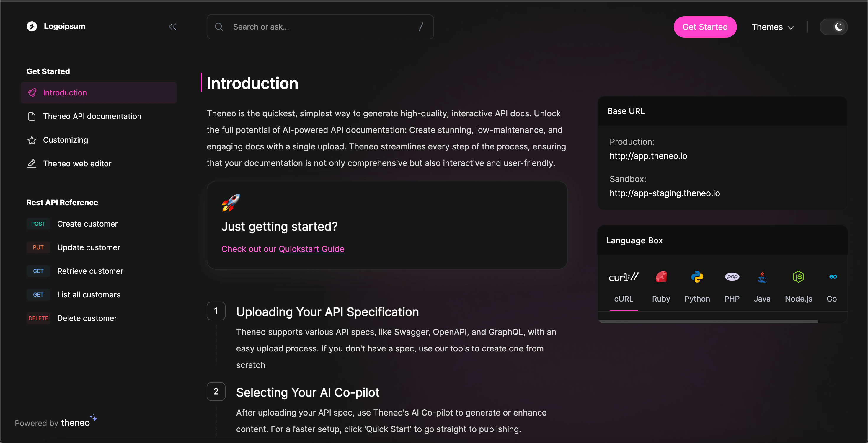This screenshot has height=443, width=868.
Task: Select the Ruby language icon
Action: point(661,277)
